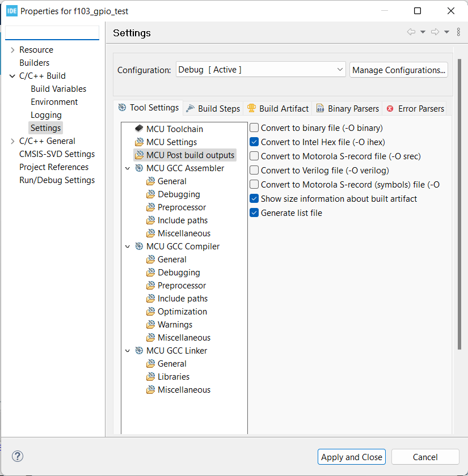Open the forward history dropdown arrow
The height and width of the screenshot is (476, 468).
[446, 32]
